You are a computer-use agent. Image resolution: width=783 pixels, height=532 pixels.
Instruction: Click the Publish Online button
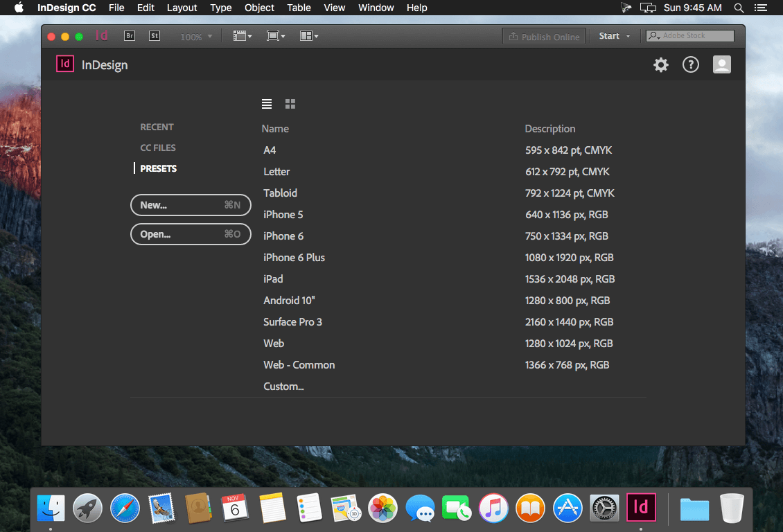click(x=544, y=36)
